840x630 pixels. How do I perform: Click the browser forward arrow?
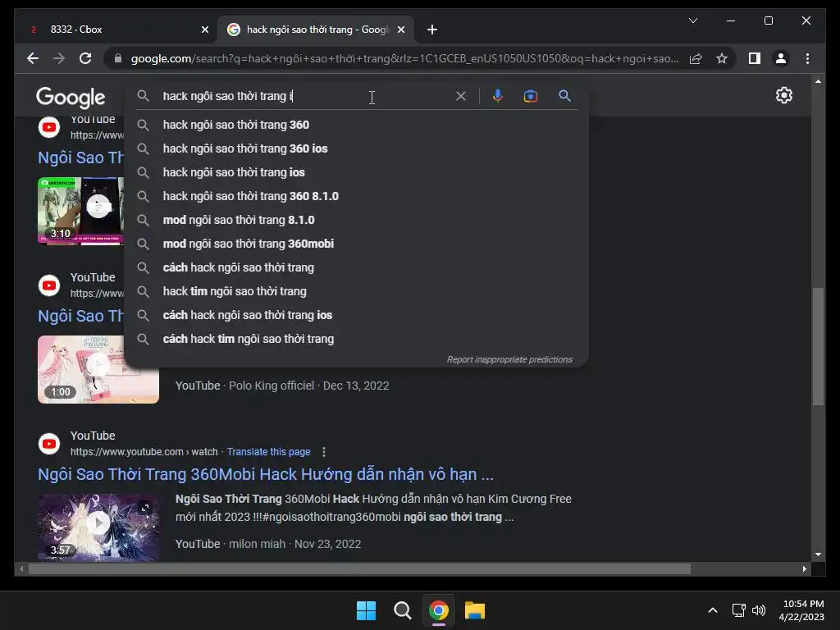click(x=59, y=58)
